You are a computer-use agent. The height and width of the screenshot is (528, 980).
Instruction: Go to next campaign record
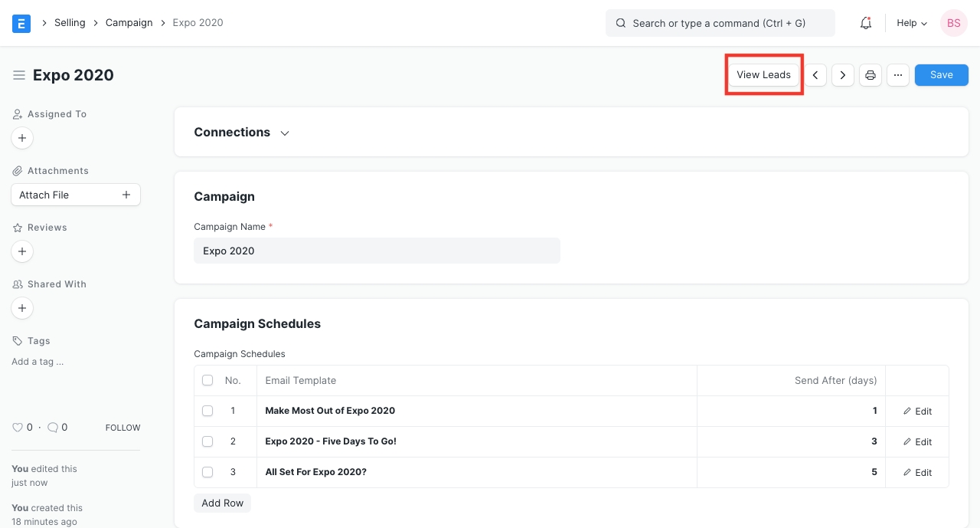point(843,75)
